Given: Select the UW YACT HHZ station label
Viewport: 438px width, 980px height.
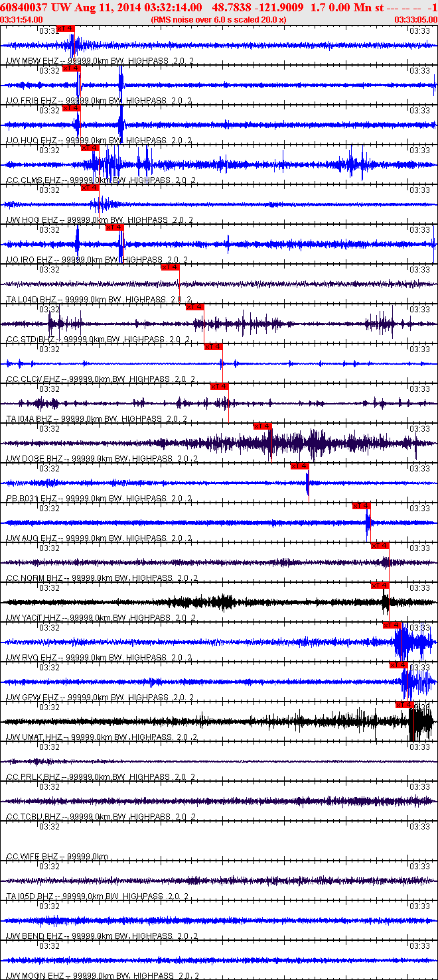Looking at the screenshot, I should (102, 617).
